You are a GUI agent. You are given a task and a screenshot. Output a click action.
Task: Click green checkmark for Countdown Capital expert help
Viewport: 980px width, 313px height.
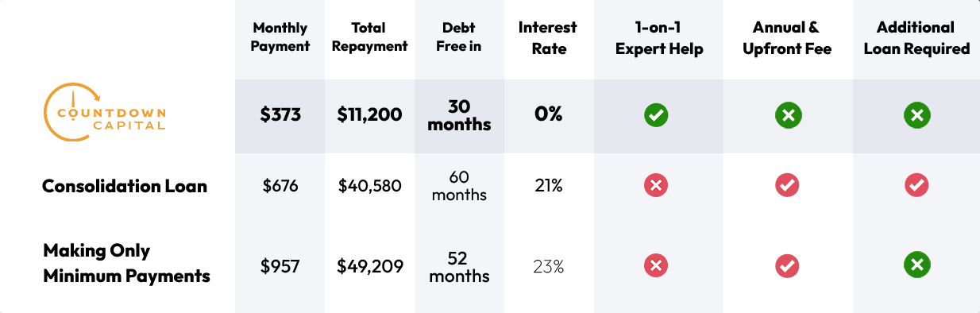656,116
